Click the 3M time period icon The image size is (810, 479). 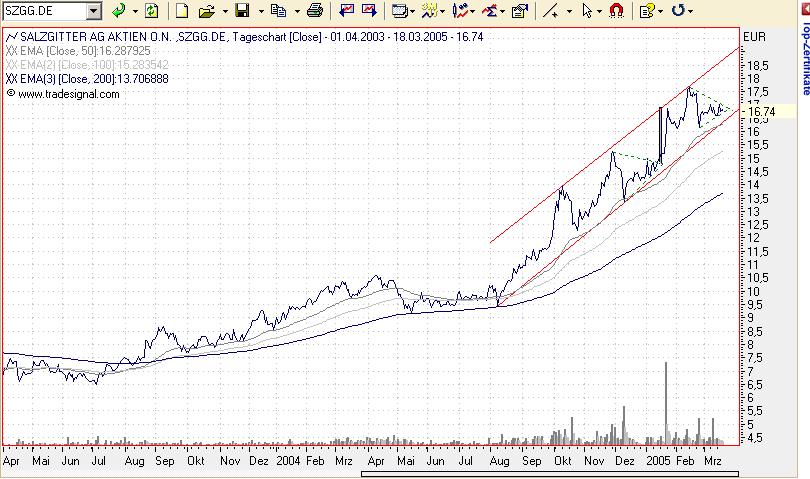click(429, 10)
